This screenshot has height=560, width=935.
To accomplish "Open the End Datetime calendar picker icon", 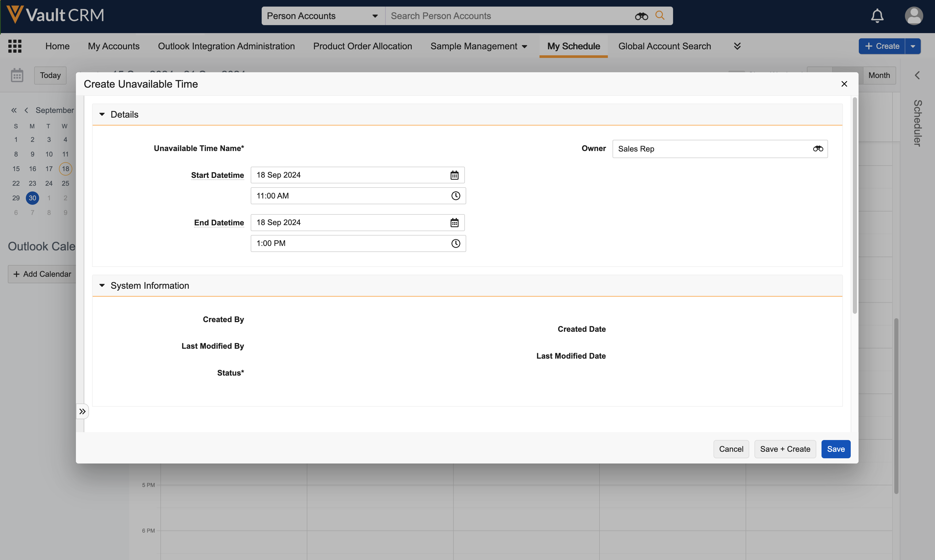I will (x=454, y=223).
